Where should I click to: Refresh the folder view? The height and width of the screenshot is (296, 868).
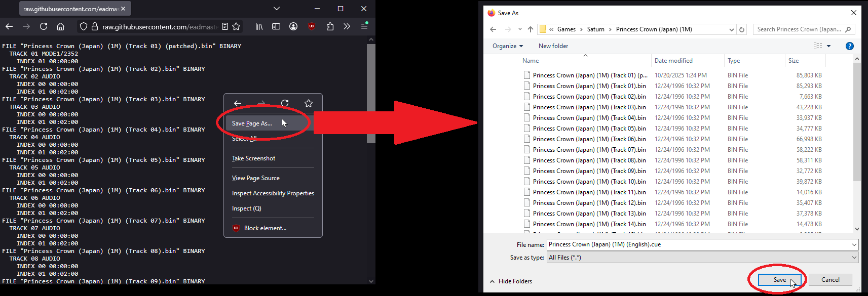[742, 29]
